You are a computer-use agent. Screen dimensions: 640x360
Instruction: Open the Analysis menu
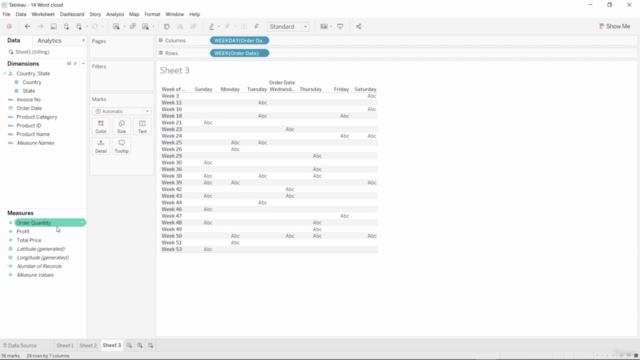coord(115,14)
